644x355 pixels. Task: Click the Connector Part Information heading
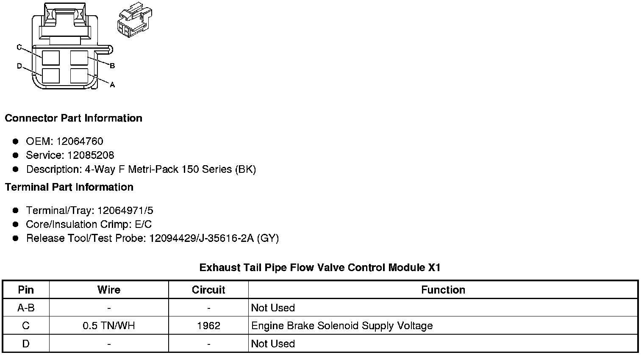[x=74, y=118]
